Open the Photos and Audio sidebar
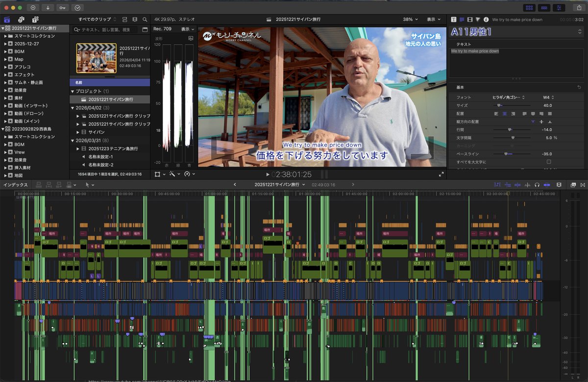 click(22, 19)
